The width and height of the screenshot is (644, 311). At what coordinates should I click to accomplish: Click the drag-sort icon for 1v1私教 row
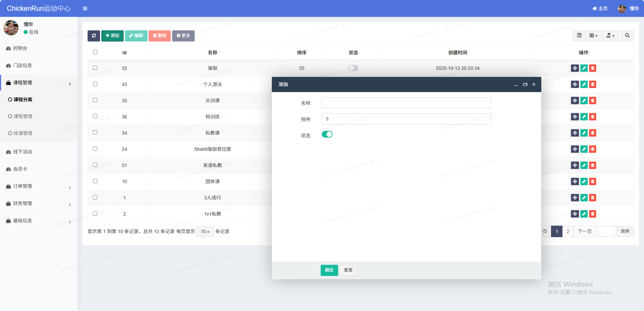[x=575, y=214]
